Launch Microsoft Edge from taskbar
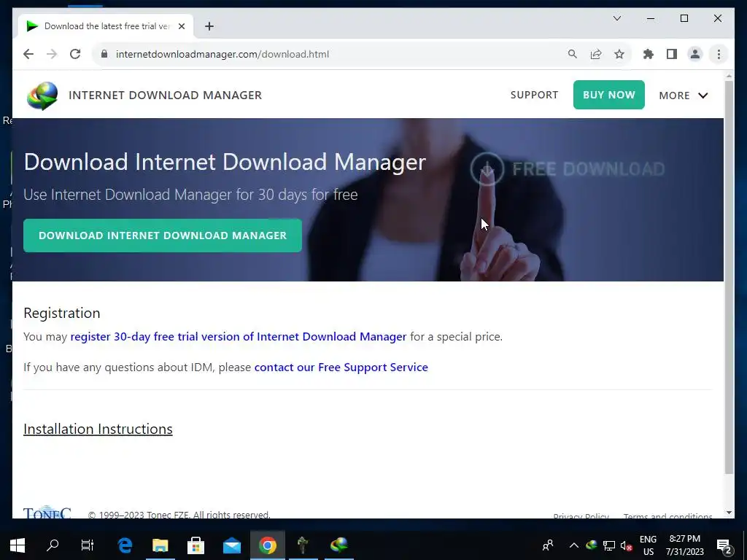Image resolution: width=747 pixels, height=560 pixels. pos(125,545)
